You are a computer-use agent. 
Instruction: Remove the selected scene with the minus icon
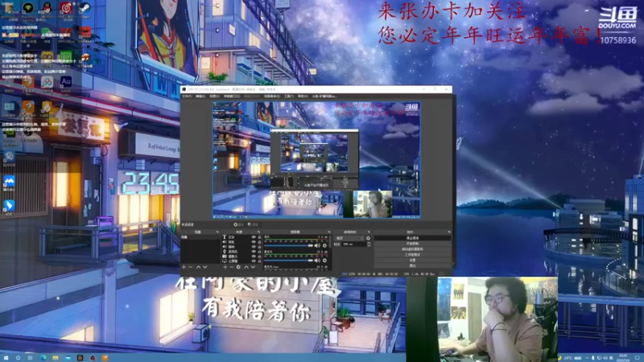(x=190, y=267)
